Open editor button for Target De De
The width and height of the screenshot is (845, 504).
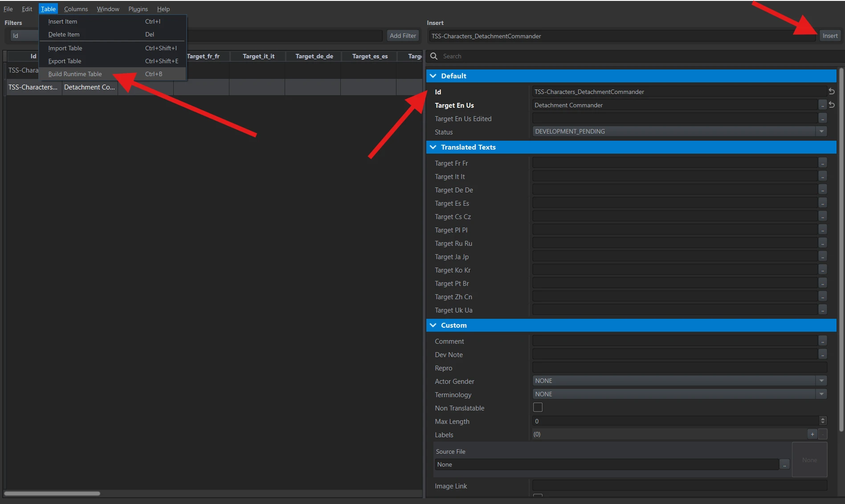(x=823, y=190)
